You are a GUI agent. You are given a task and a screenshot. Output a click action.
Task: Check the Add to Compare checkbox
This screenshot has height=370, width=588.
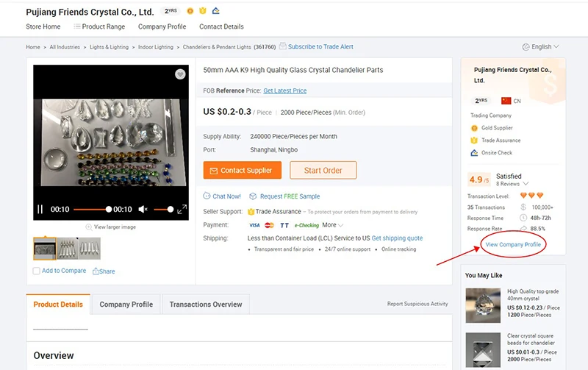tap(37, 271)
